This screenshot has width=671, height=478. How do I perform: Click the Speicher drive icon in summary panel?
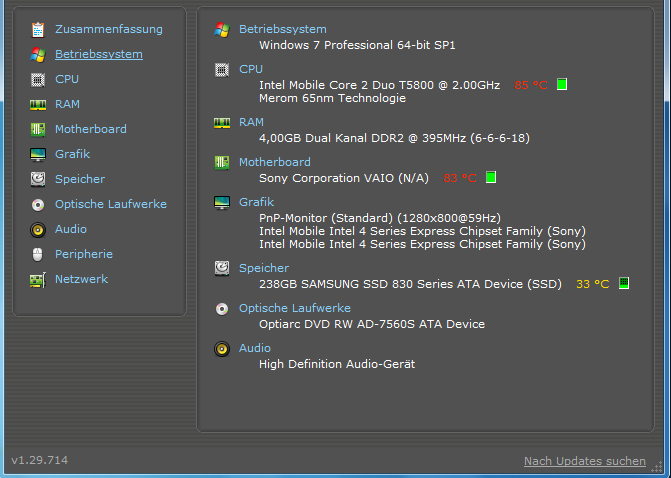click(222, 268)
